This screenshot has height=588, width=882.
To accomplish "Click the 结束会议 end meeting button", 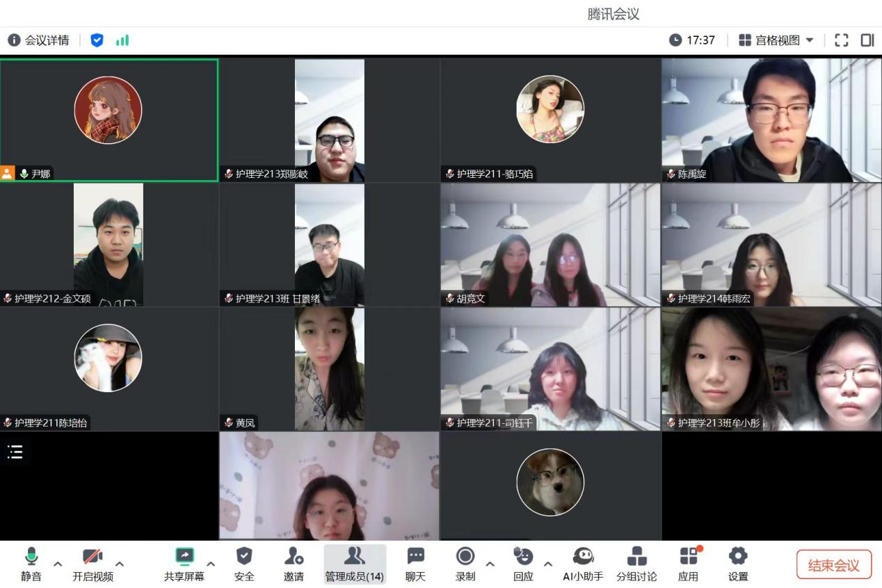I will click(833, 565).
